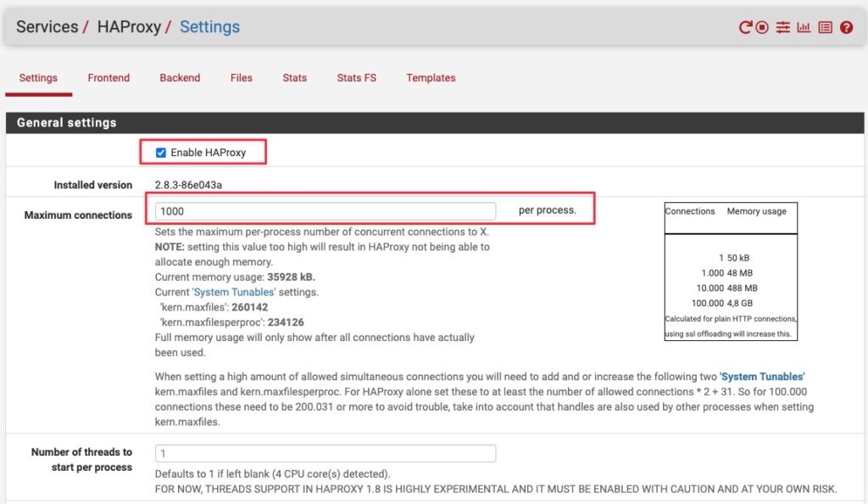Open related settings sliders icon
This screenshot has width=868, height=504.
pyautogui.click(x=782, y=27)
